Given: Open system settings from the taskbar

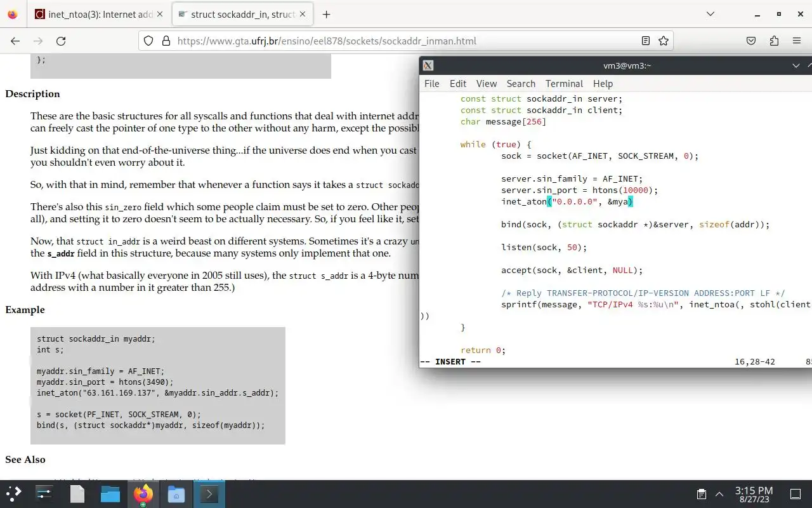Looking at the screenshot, I should (44, 494).
